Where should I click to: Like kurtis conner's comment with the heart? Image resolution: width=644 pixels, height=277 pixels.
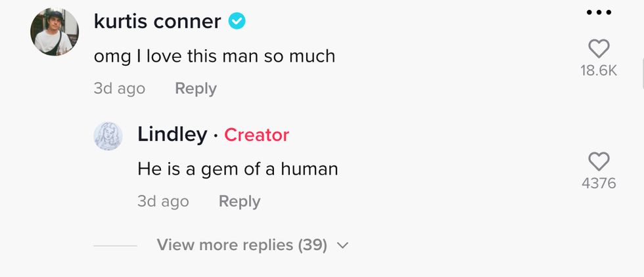(x=599, y=49)
